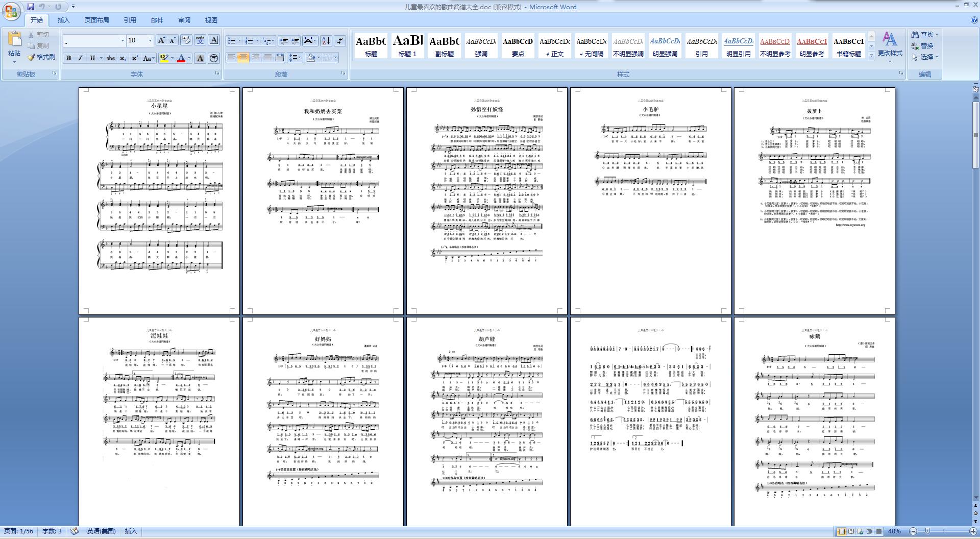Open Word help question mark
This screenshot has width=980, height=539.
click(974, 20)
